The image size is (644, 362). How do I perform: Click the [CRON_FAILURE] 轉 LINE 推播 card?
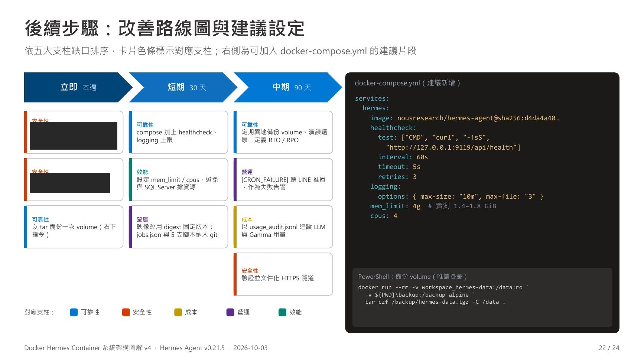283,180
